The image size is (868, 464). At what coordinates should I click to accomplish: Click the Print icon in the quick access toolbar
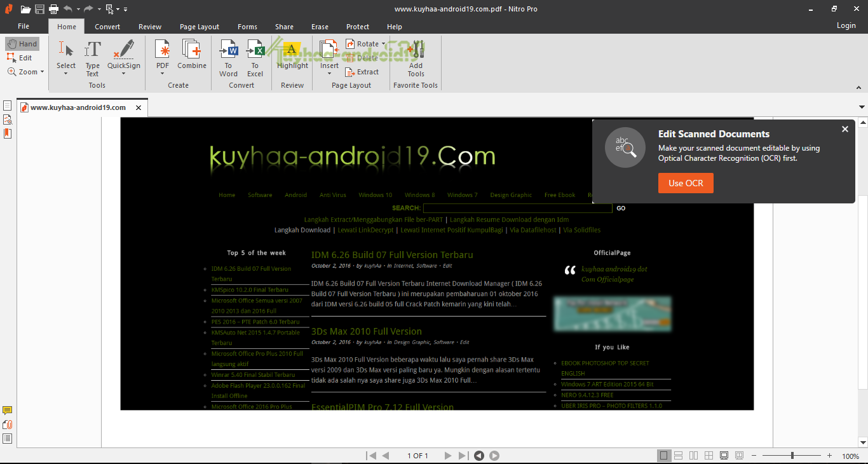53,9
